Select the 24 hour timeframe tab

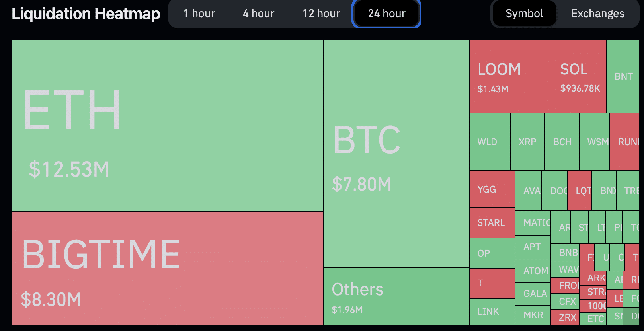(386, 14)
